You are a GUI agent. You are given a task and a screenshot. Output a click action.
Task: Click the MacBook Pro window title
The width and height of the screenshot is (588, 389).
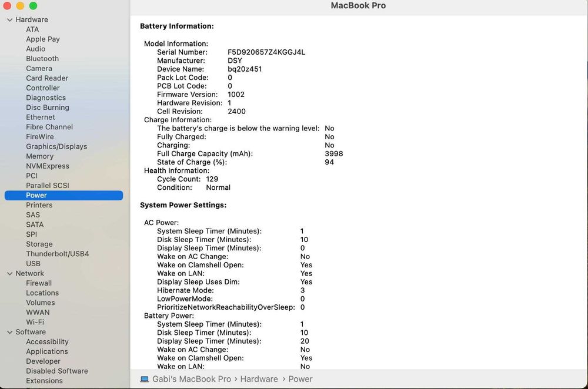(x=358, y=6)
